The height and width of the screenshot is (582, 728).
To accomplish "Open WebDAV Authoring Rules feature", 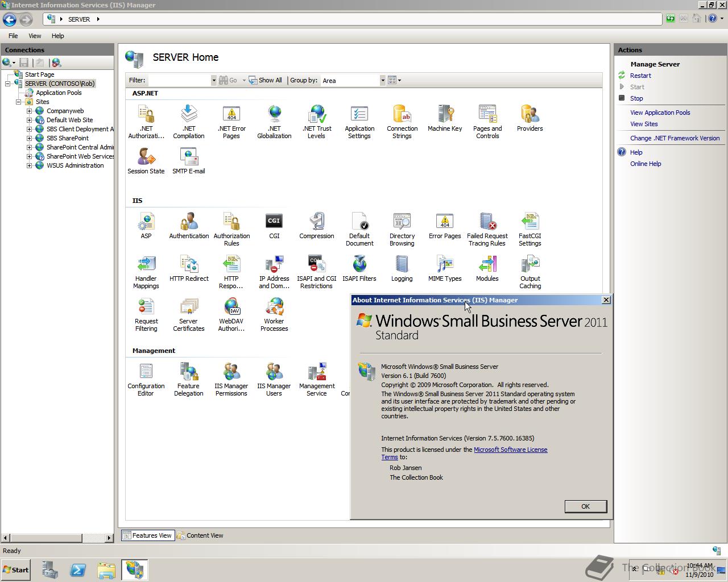I will point(231,314).
